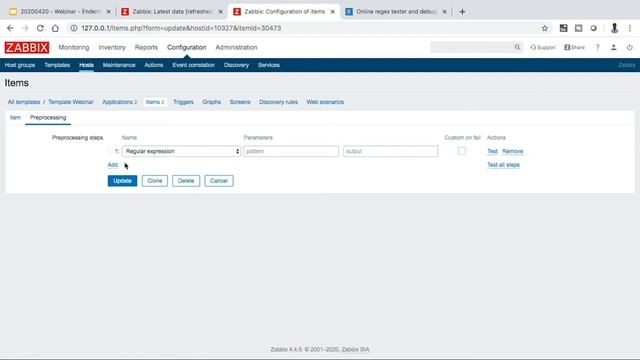
Task: Open the Screens link
Action: coord(240,102)
